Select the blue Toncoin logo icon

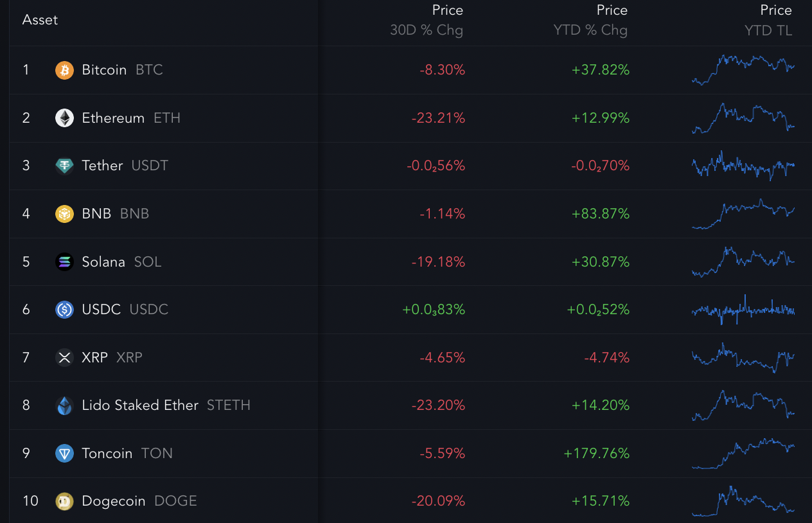click(64, 454)
